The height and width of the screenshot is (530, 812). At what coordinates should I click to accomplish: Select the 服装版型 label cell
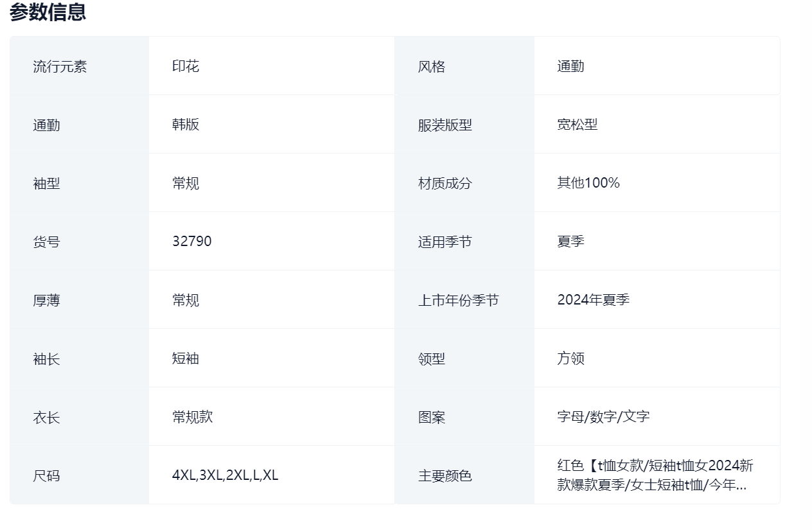pos(445,125)
